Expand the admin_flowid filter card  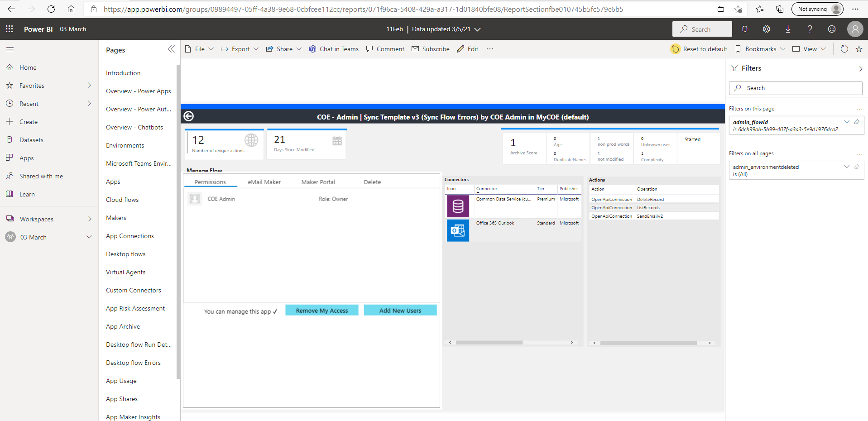point(846,121)
